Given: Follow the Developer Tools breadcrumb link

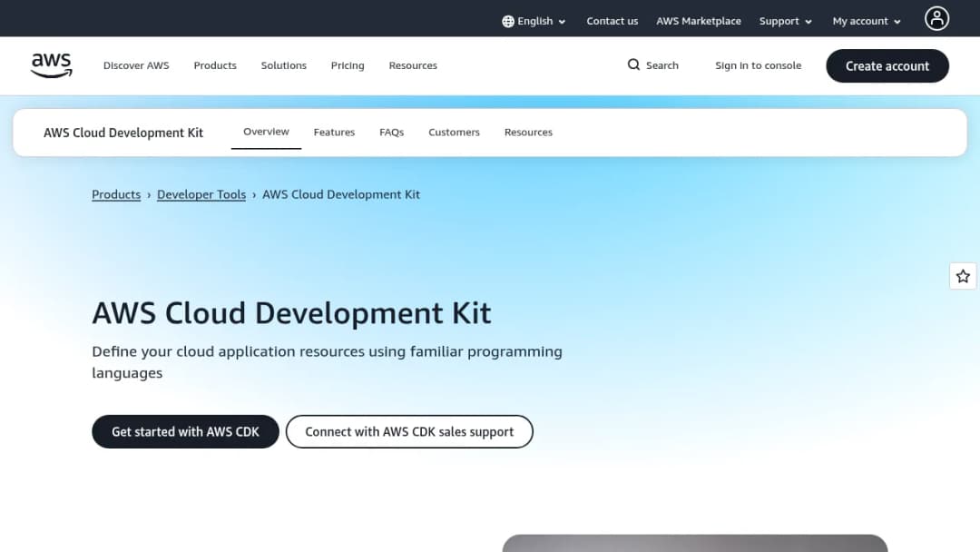Looking at the screenshot, I should [201, 194].
